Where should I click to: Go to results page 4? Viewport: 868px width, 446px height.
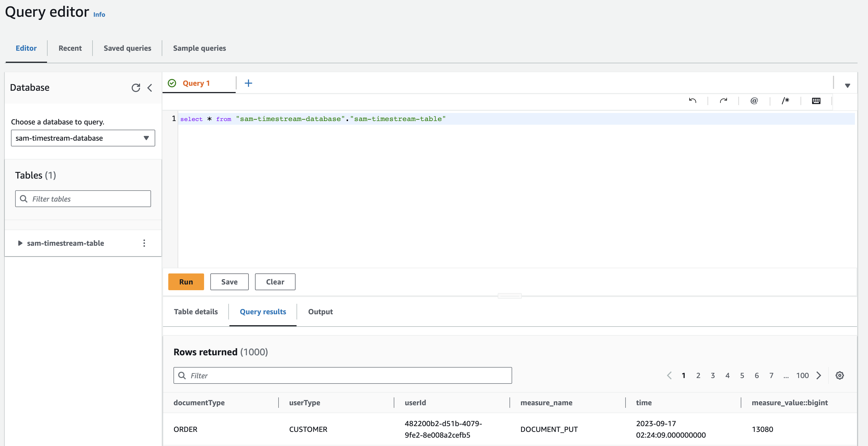(727, 375)
